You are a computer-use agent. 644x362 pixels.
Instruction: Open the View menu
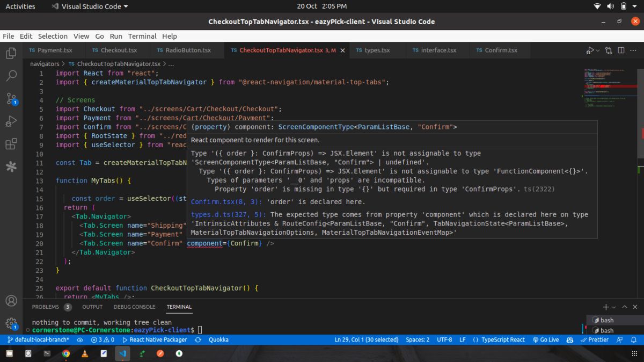pos(81,36)
